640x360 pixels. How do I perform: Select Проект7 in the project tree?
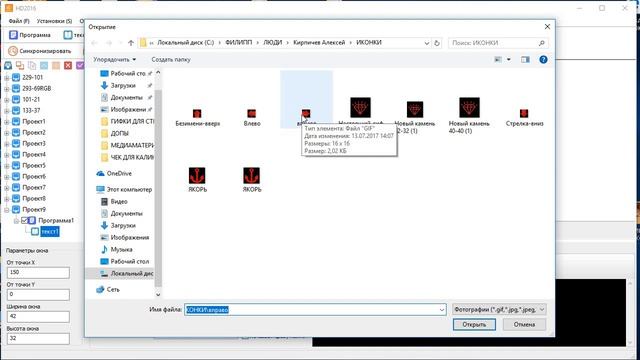(x=34, y=188)
